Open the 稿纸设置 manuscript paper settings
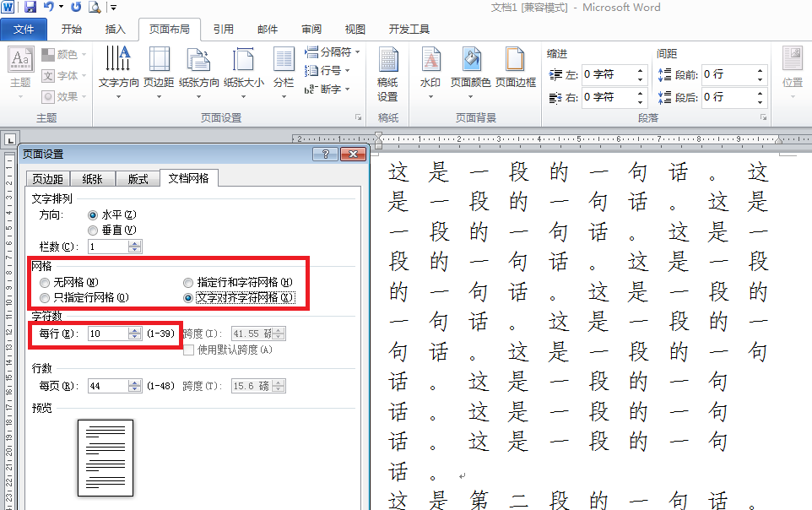This screenshot has width=812, height=510. click(387, 73)
